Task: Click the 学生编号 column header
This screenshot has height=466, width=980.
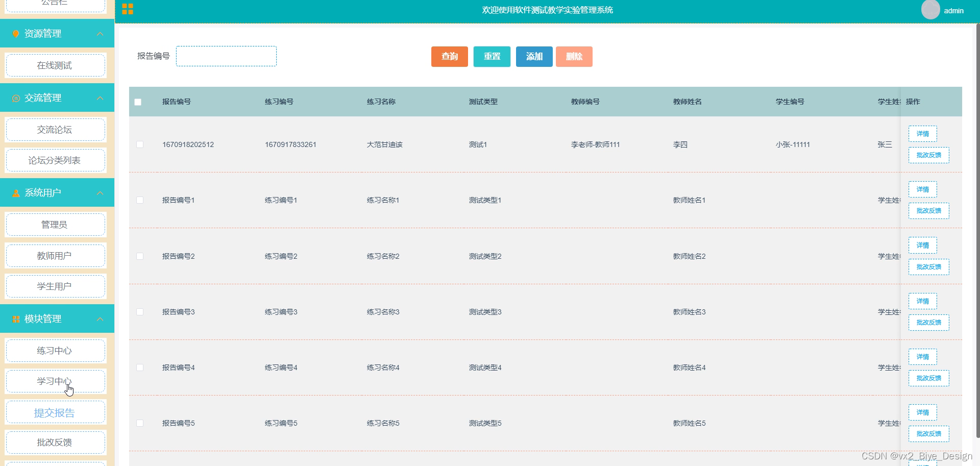Action: (790, 102)
